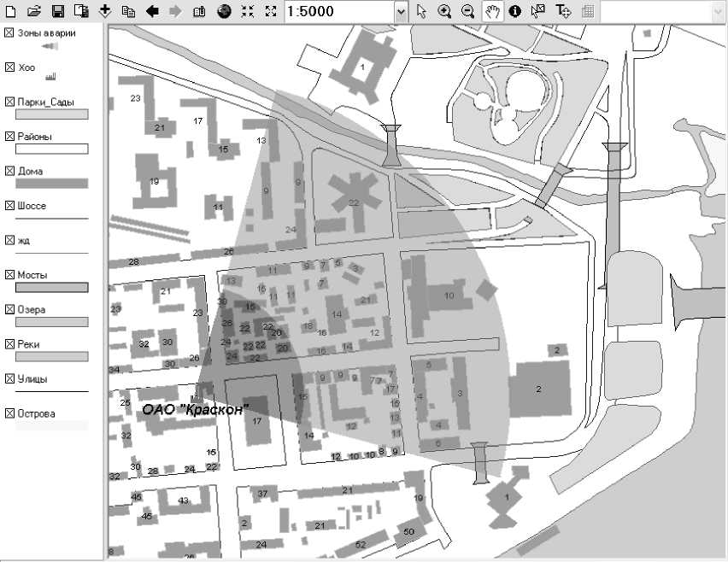The width and height of the screenshot is (728, 562).
Task: Toggle the Реки layer visibility checkbox
Action: pos(9,344)
